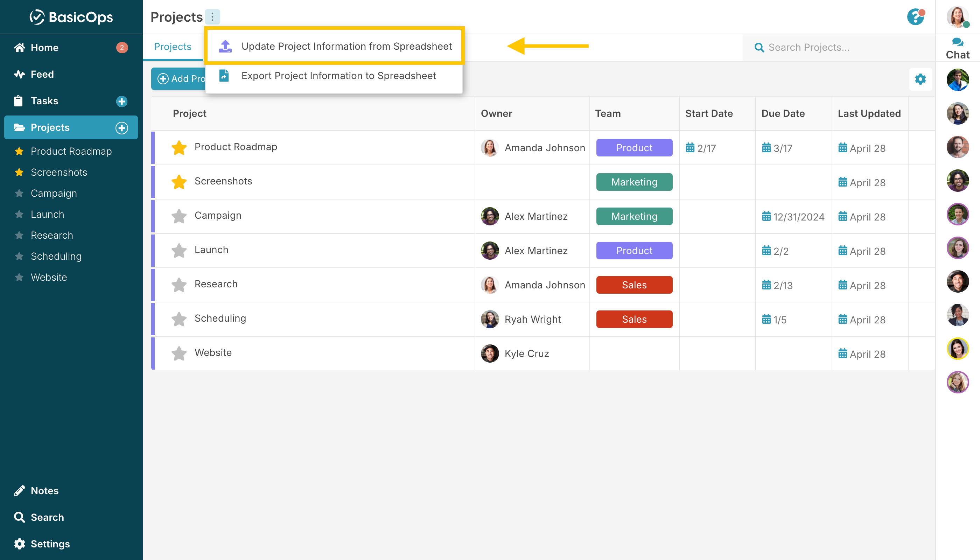The image size is (980, 560).
Task: Click the Projects three-dot menu button
Action: point(212,17)
